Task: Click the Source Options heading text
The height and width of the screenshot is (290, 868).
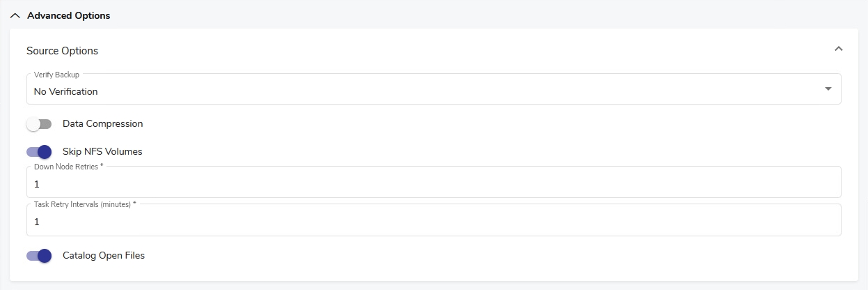Action: click(x=62, y=51)
